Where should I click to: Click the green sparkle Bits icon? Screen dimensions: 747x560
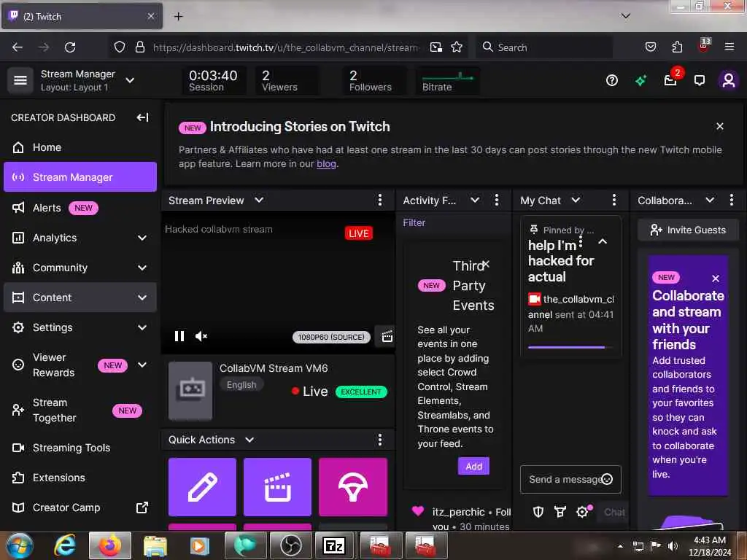(640, 80)
